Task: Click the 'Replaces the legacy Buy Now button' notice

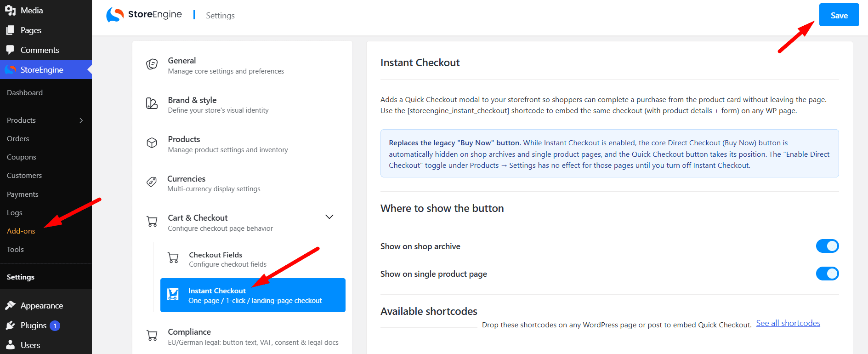Action: (x=609, y=154)
